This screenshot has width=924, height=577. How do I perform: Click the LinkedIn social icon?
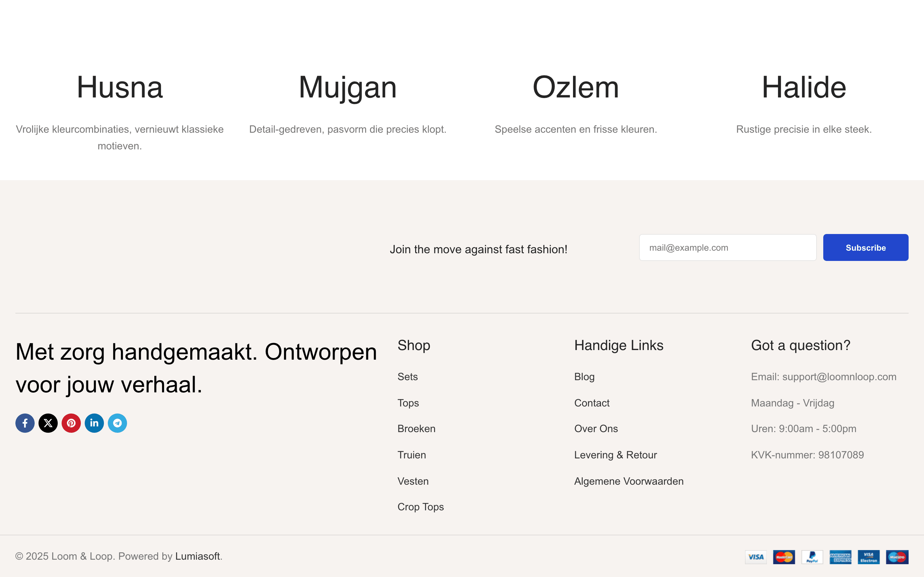94,423
